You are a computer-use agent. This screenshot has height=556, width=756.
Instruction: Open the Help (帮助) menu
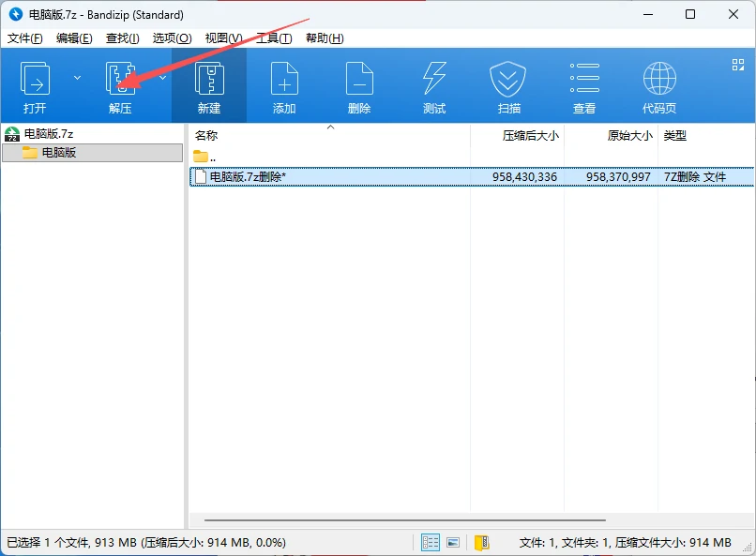coord(325,38)
